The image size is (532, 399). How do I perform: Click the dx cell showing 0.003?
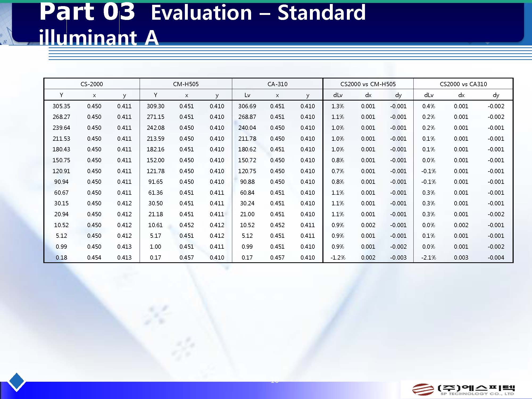pos(461,257)
